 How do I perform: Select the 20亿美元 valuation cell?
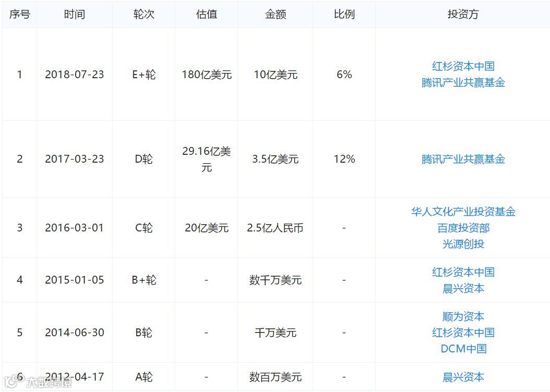tap(207, 228)
